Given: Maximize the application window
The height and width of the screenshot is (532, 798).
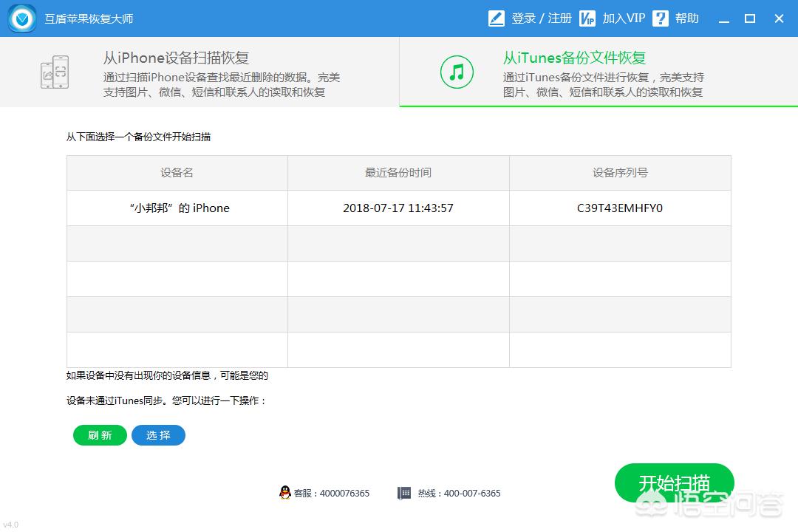Looking at the screenshot, I should (750, 18).
